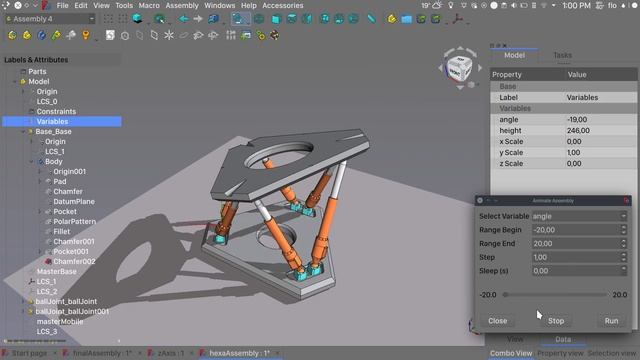Image resolution: width=640 pixels, height=360 pixels.
Task: Click the height value 246,00
Action: pos(578,131)
